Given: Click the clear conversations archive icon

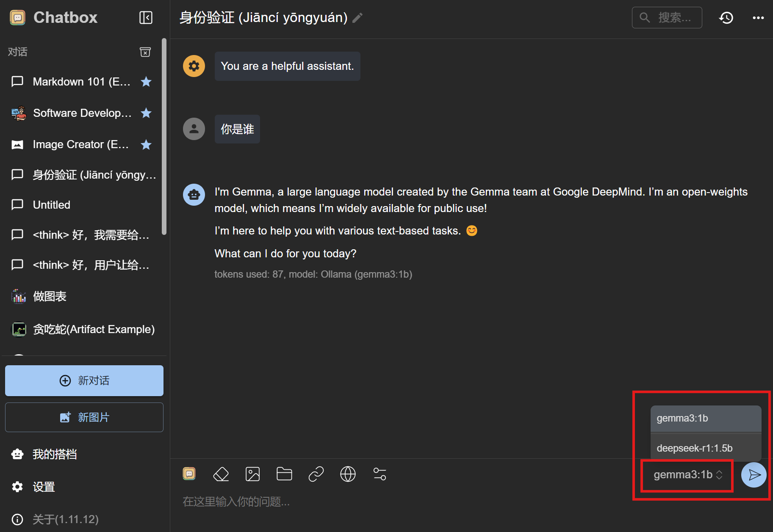Looking at the screenshot, I should point(145,52).
